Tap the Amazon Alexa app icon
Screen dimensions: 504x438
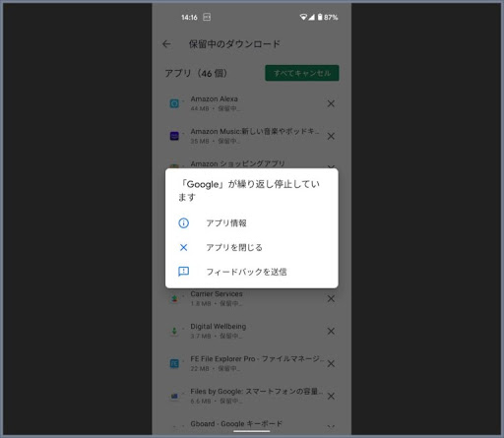tap(174, 103)
